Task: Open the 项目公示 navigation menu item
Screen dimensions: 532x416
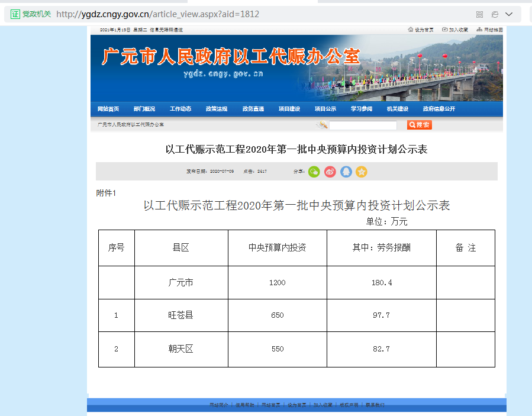Action: pyautogui.click(x=325, y=109)
